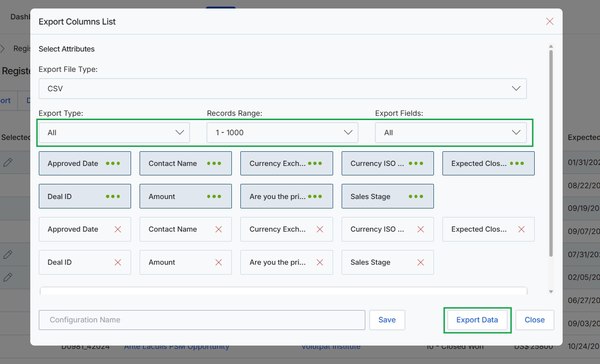Viewport: 600px width, 364px height.
Task: Remove Currency ISO field with red X
Action: tap(421, 229)
